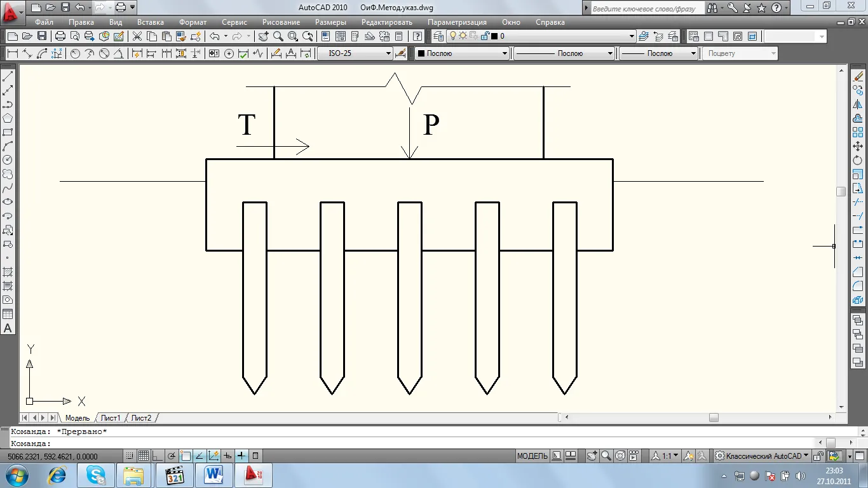Click the vertical scrollbar thumb

click(x=841, y=191)
